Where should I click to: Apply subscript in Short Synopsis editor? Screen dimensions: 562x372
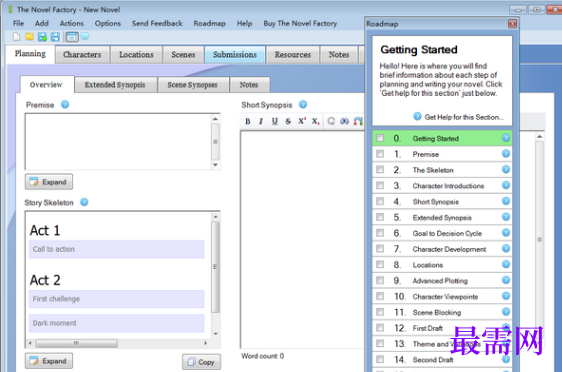[315, 121]
